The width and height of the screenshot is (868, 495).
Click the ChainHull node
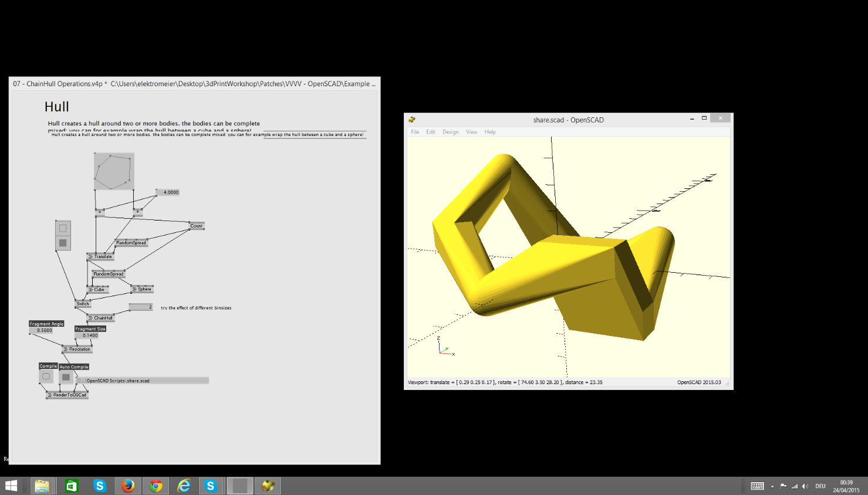coord(102,318)
